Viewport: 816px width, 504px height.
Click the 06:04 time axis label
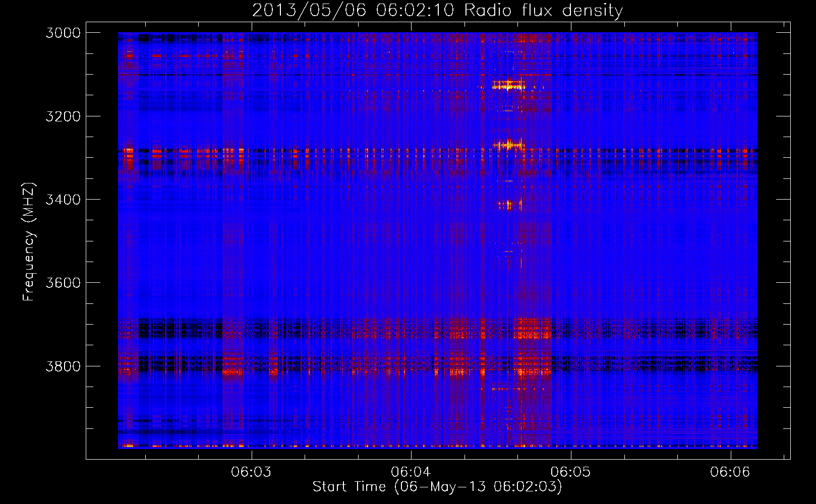pos(411,472)
